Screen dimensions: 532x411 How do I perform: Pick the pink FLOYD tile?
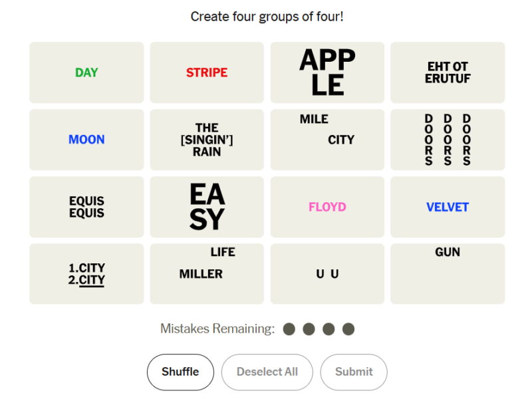327,207
